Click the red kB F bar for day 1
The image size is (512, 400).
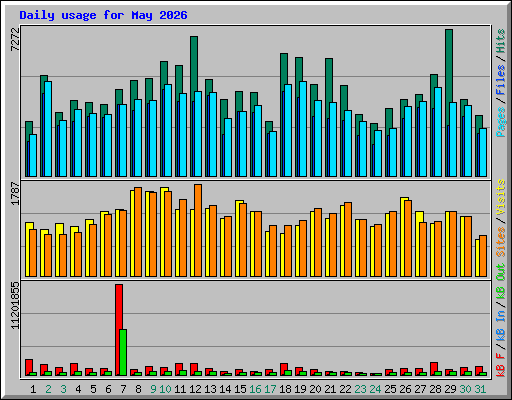click(29, 366)
